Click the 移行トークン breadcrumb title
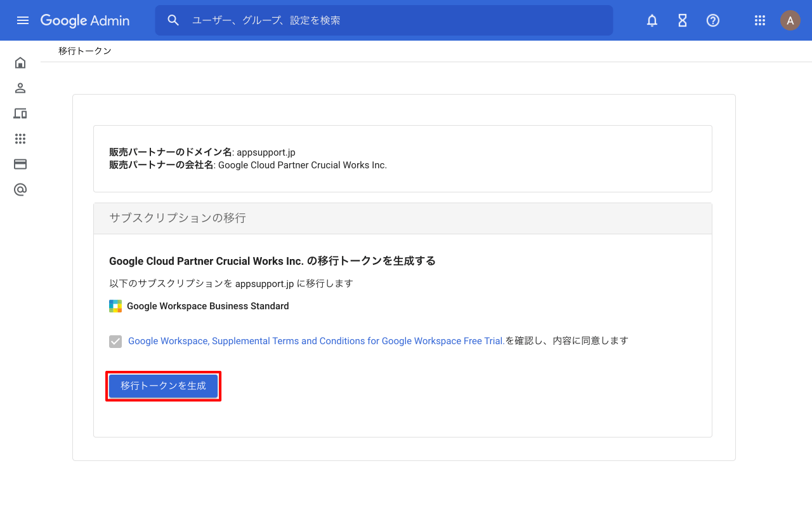The height and width of the screenshot is (508, 812). click(85, 51)
